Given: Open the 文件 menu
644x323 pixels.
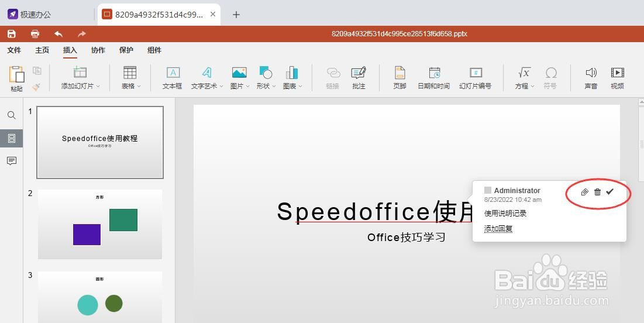Looking at the screenshot, I should coord(14,50).
